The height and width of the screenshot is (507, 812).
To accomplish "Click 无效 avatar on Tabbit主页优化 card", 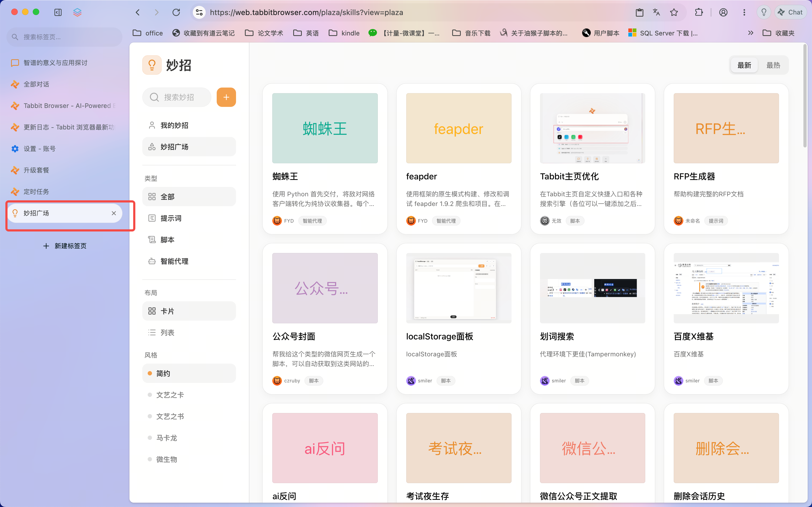I will (x=545, y=221).
